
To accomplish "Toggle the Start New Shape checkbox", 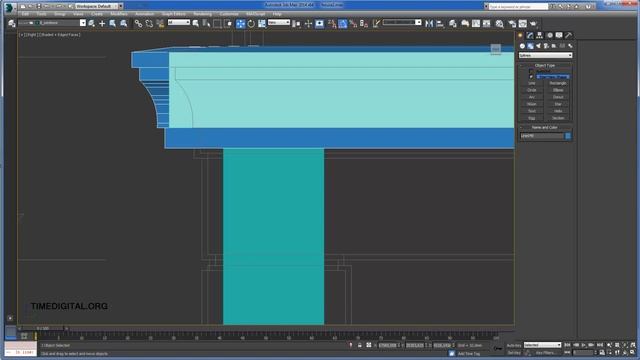I will click(531, 76).
